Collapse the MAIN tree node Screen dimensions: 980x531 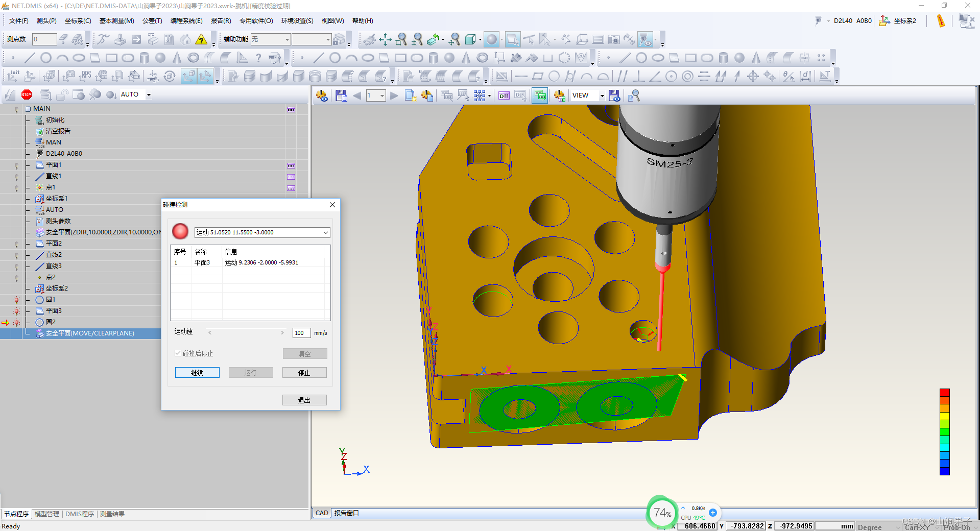point(28,109)
